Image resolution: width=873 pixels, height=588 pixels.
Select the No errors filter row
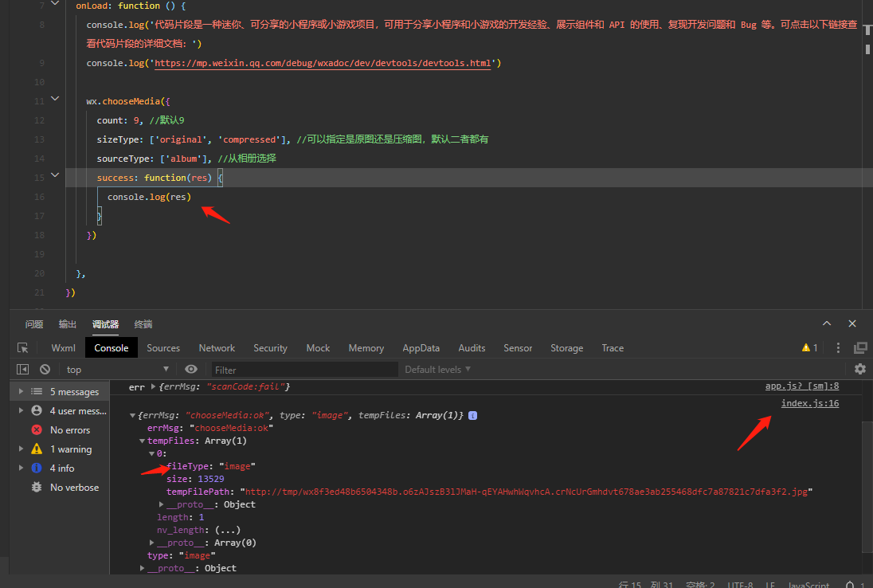point(60,430)
